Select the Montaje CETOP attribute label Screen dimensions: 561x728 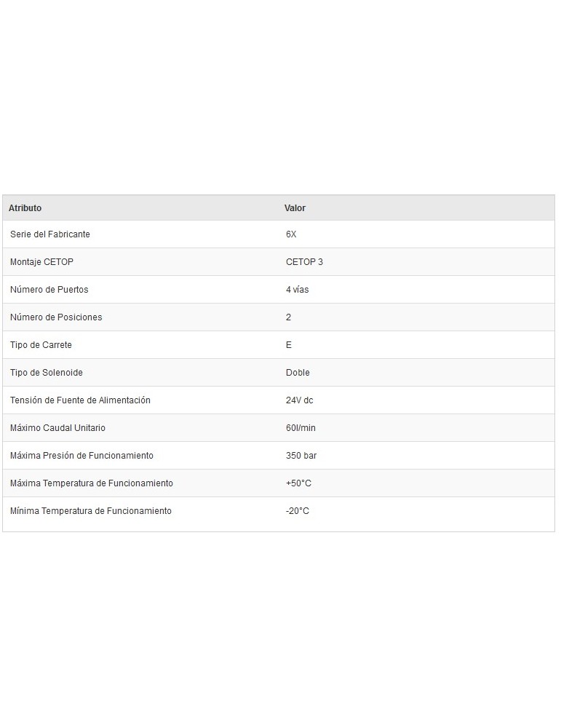(41, 262)
